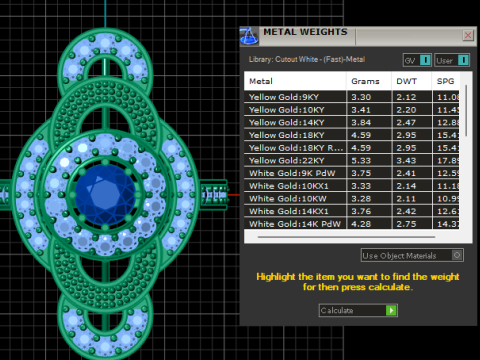Viewport: 480px width, 360px height.
Task: Select the White Gold:10KW row
Action: 352,198
